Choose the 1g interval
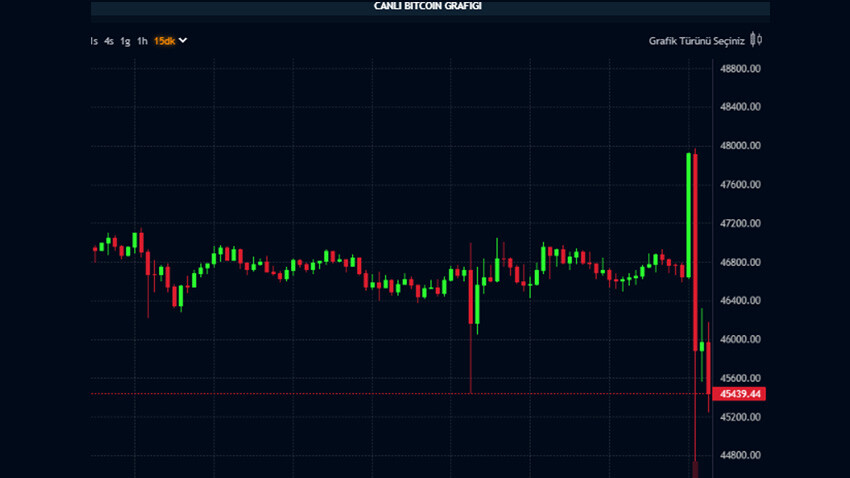This screenshot has height=478, width=850. (125, 41)
